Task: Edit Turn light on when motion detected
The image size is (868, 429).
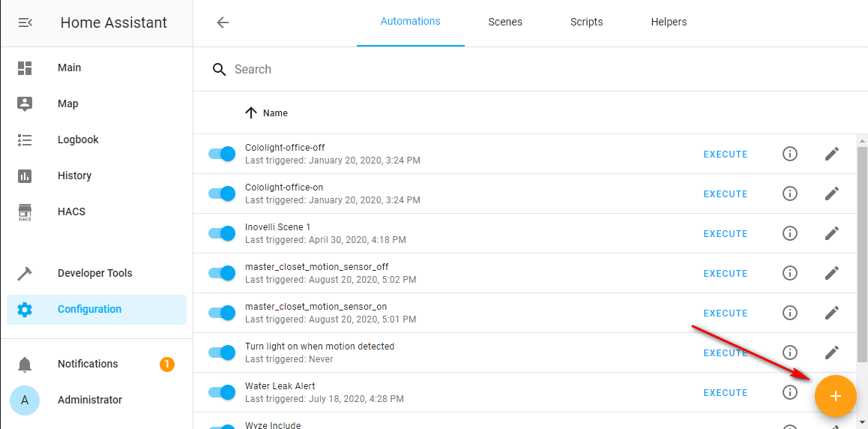Action: click(x=832, y=352)
